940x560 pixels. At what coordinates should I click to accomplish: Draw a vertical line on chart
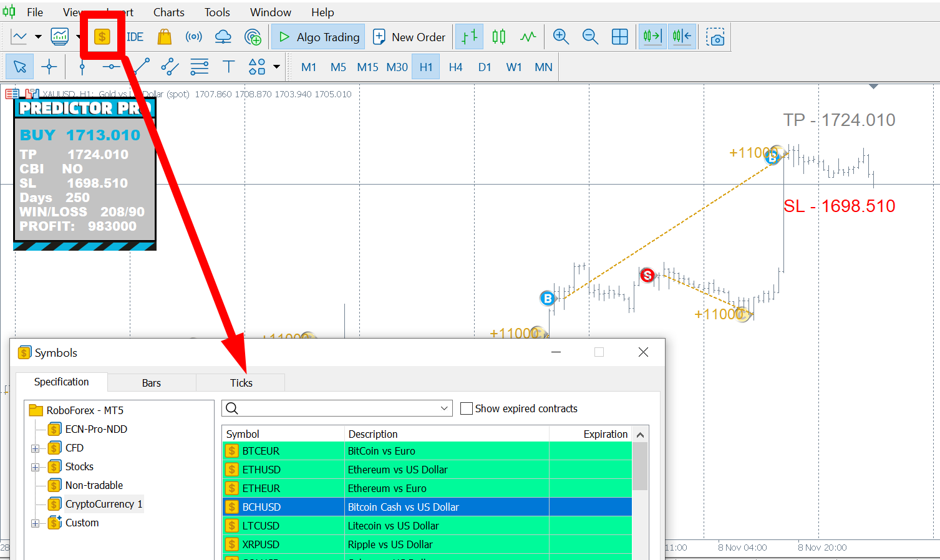tap(82, 67)
